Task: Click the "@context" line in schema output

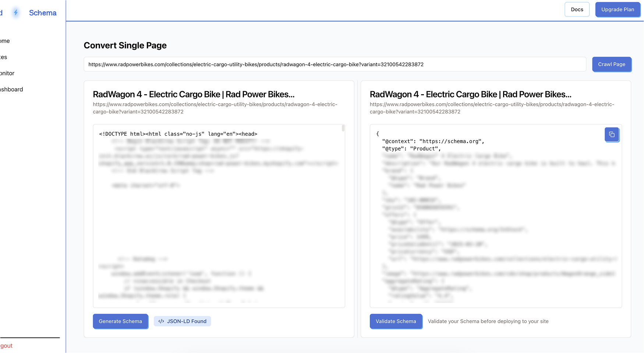Action: [433, 141]
